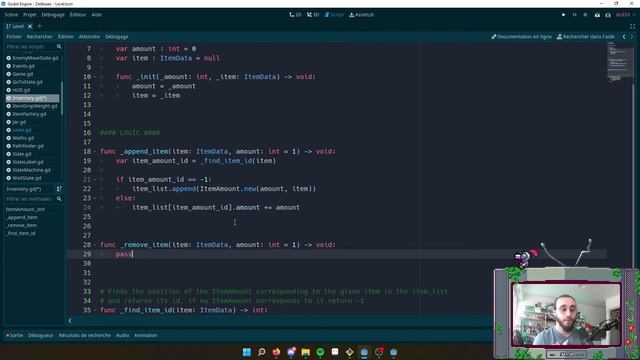Open the Débogueur bottom panel

click(x=40, y=336)
